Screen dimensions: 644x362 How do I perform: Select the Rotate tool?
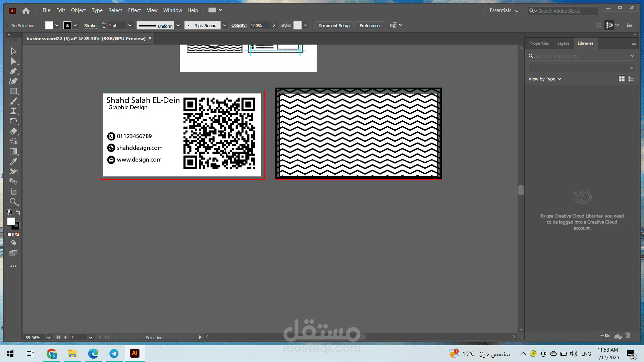(x=13, y=121)
